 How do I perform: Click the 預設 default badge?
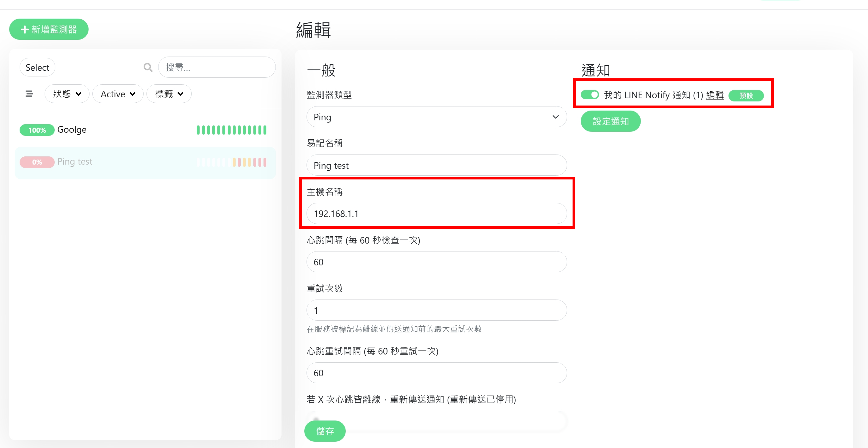pyautogui.click(x=746, y=96)
